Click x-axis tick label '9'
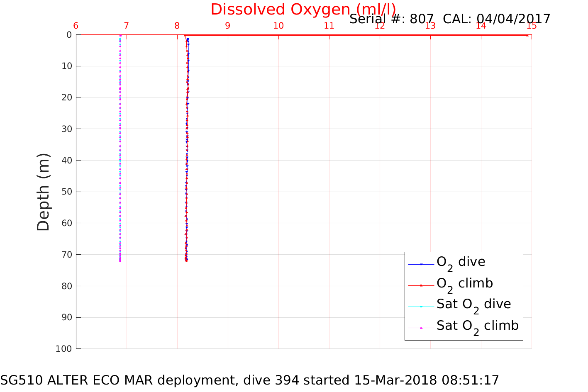Image resolution: width=588 pixels, height=392 pixels. (x=228, y=26)
